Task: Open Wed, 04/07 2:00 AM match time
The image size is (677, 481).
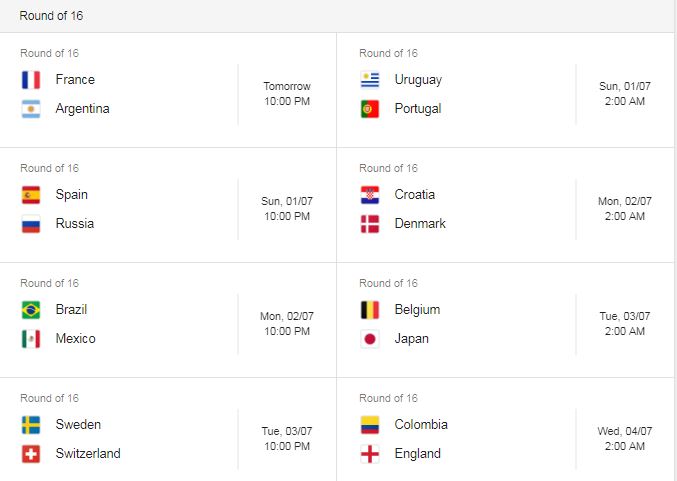Action: click(625, 439)
